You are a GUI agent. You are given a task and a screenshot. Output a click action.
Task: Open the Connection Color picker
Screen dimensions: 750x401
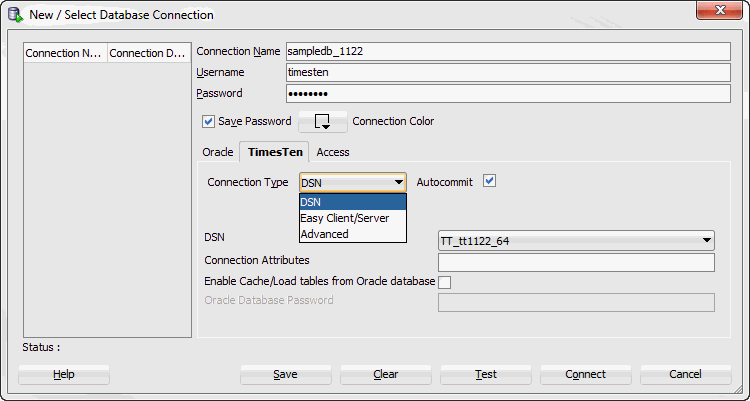pyautogui.click(x=323, y=122)
